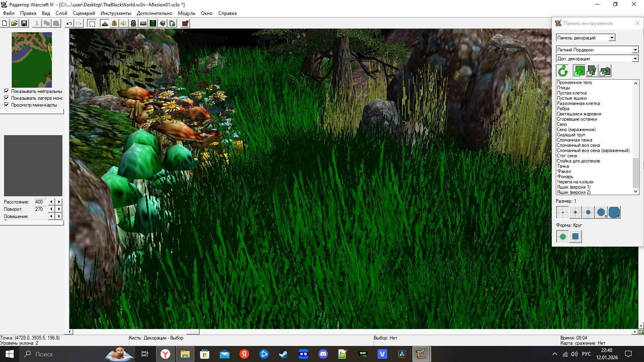Viewport: 644px width, 362px height.
Task: Open the Модуль menu
Action: [186, 13]
